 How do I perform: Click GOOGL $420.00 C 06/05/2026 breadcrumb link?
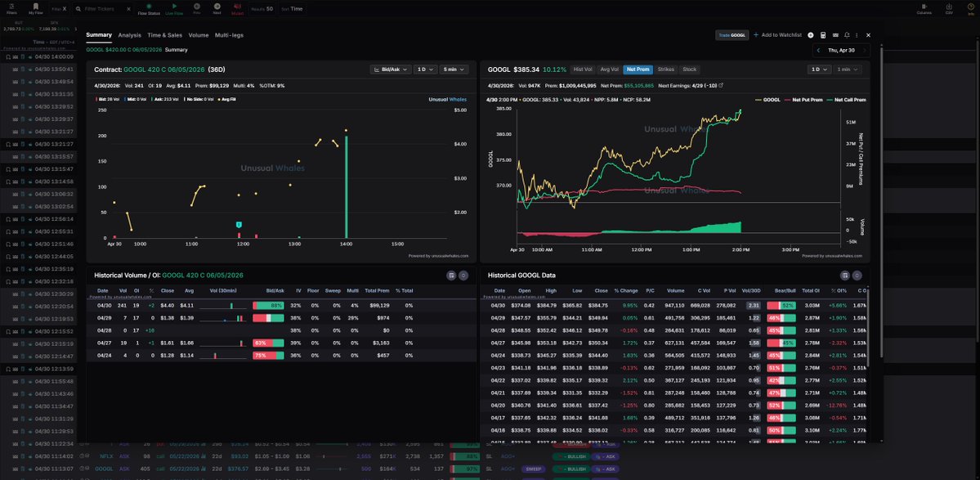point(124,49)
